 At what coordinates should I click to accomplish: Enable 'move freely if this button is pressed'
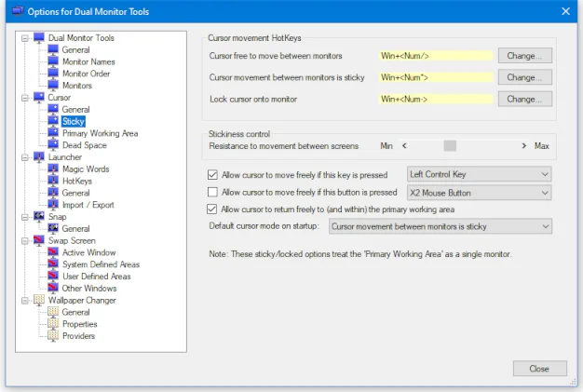(212, 192)
